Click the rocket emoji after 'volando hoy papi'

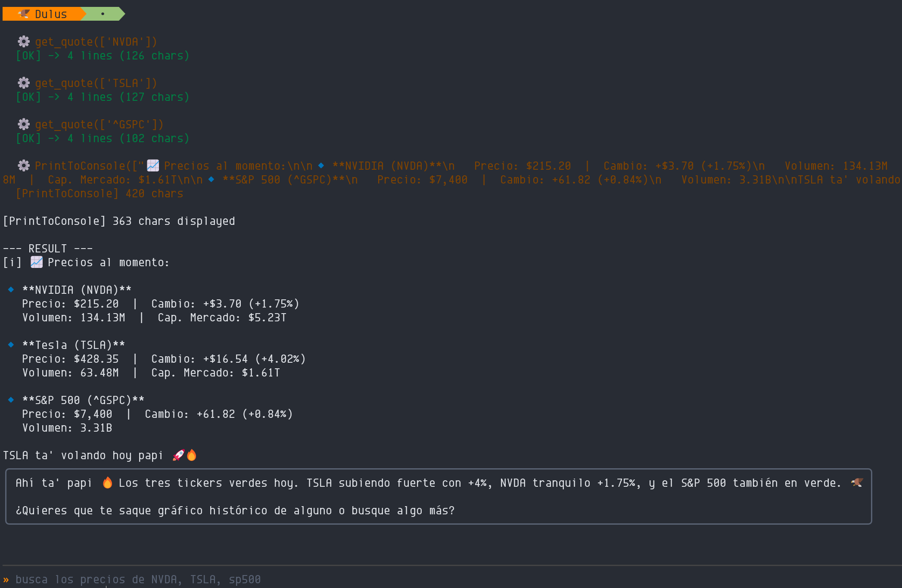click(x=179, y=455)
